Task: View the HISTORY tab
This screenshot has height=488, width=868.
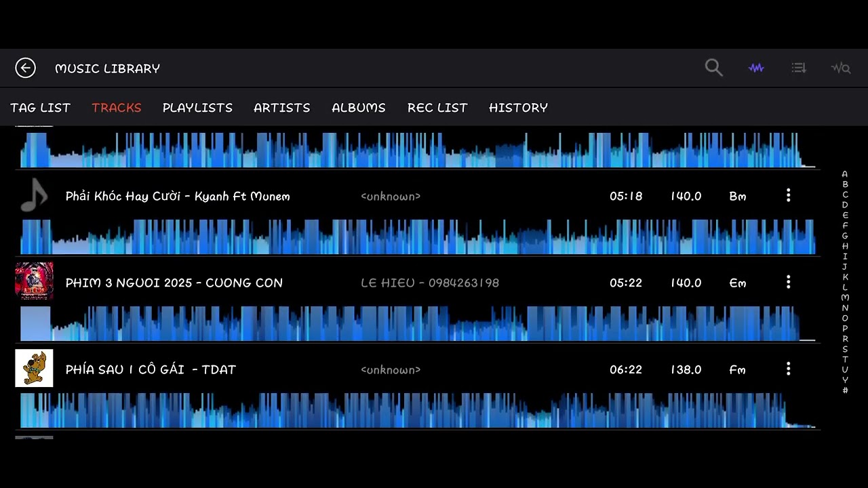Action: (519, 108)
